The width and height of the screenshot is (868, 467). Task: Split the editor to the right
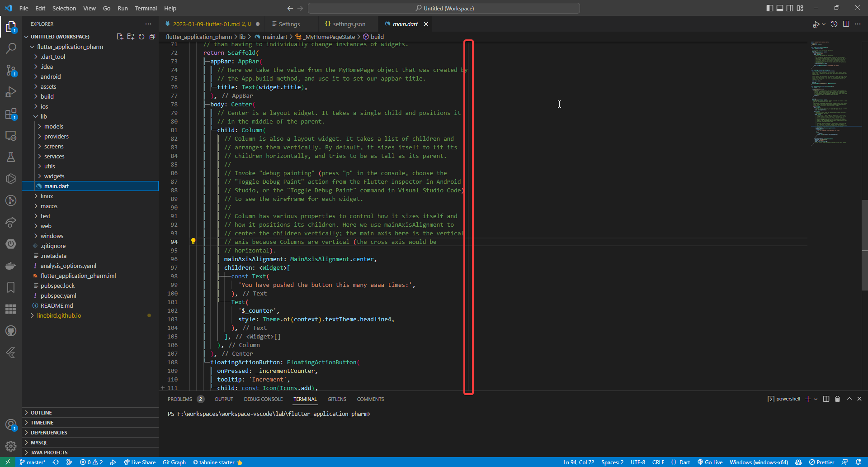pos(846,24)
